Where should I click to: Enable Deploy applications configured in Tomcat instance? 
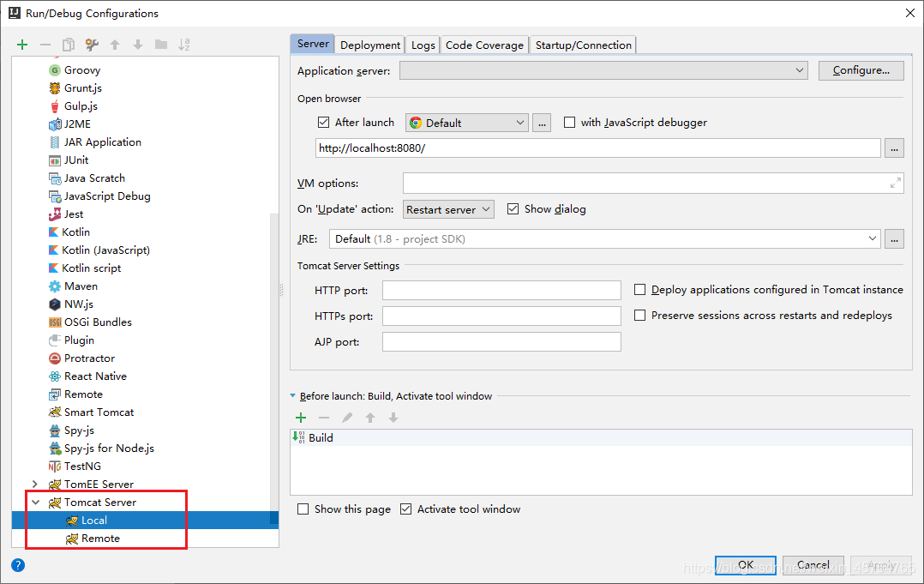click(640, 289)
